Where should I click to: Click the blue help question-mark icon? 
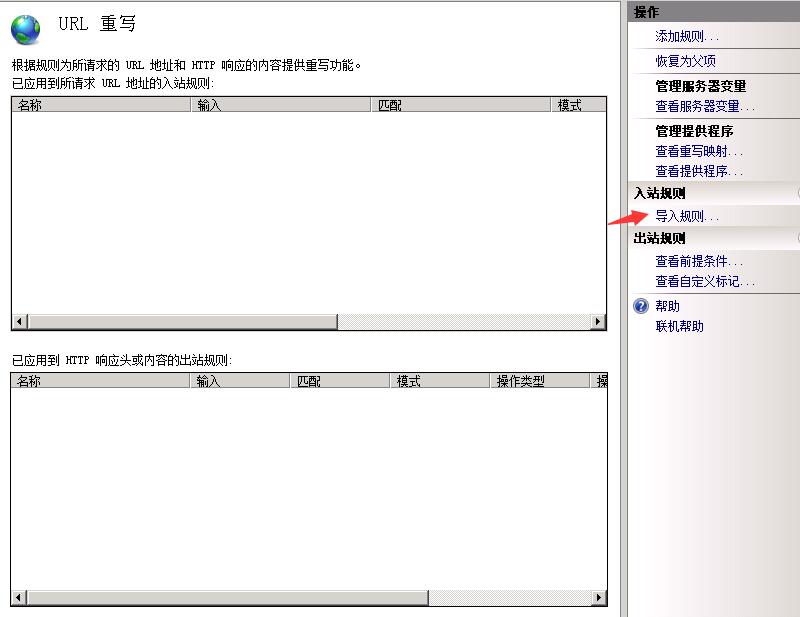click(x=642, y=306)
